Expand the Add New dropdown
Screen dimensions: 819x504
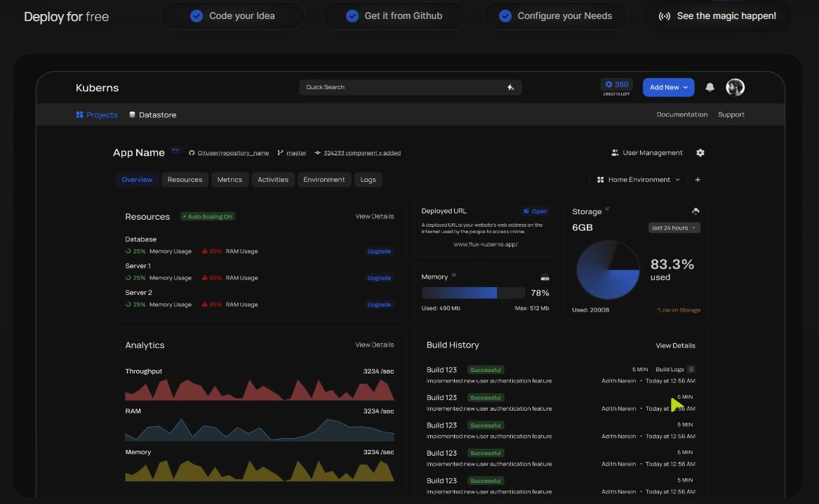[669, 87]
